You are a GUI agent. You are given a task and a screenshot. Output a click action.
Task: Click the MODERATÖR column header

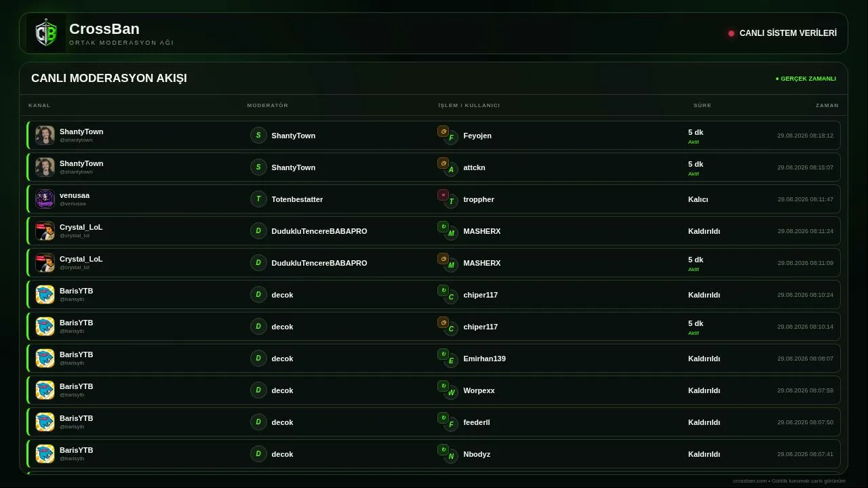(x=268, y=105)
